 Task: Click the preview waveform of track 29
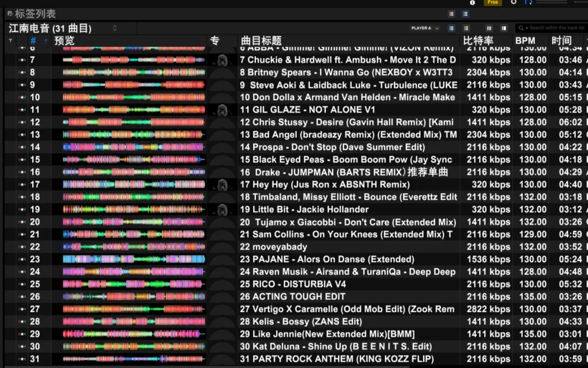(134, 334)
